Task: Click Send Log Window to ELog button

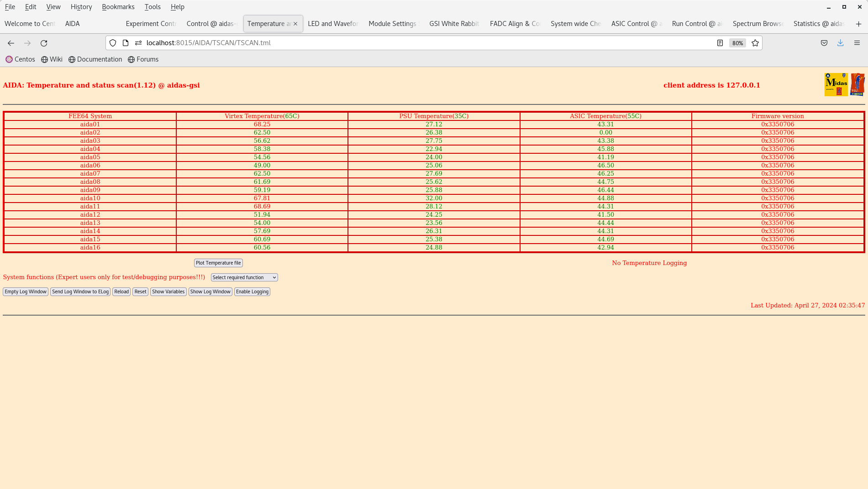Action: [x=80, y=291]
